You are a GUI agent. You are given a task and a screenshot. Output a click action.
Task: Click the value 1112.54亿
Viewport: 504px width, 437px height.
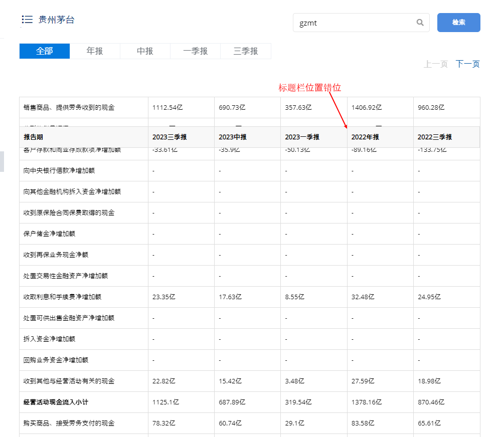pos(167,108)
